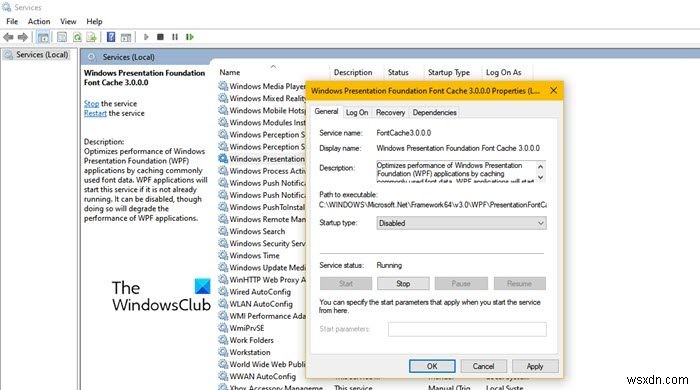The height and width of the screenshot is (390, 700).
Task: Sort by Startup Type column header
Action: coord(449,72)
